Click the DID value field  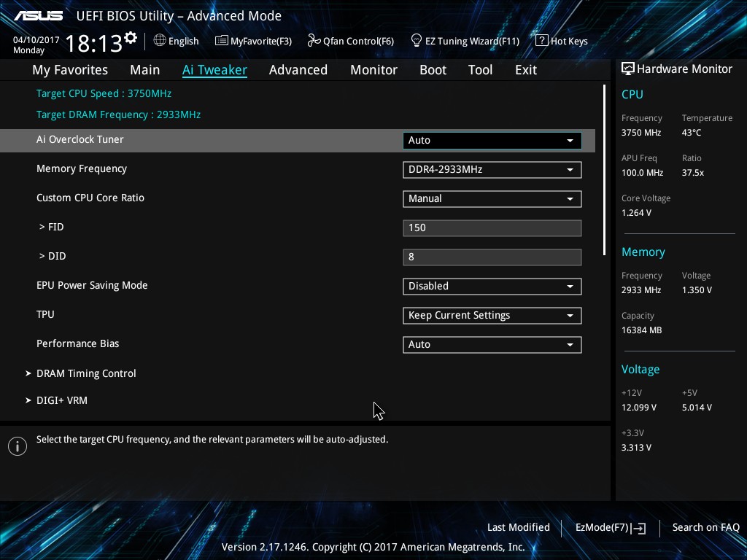[x=492, y=257]
